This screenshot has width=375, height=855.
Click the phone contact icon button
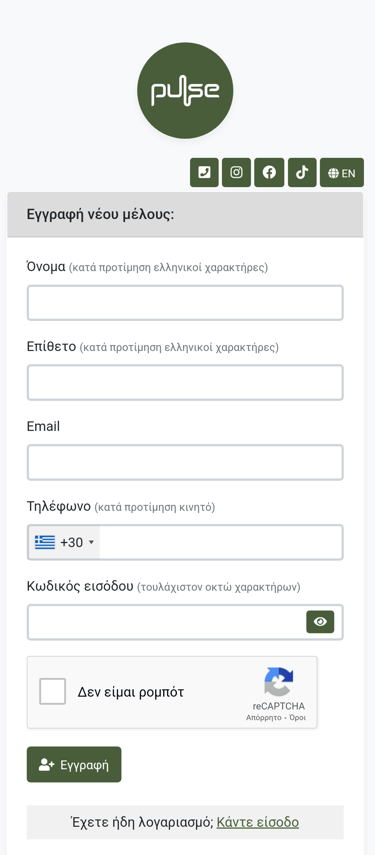tap(204, 172)
